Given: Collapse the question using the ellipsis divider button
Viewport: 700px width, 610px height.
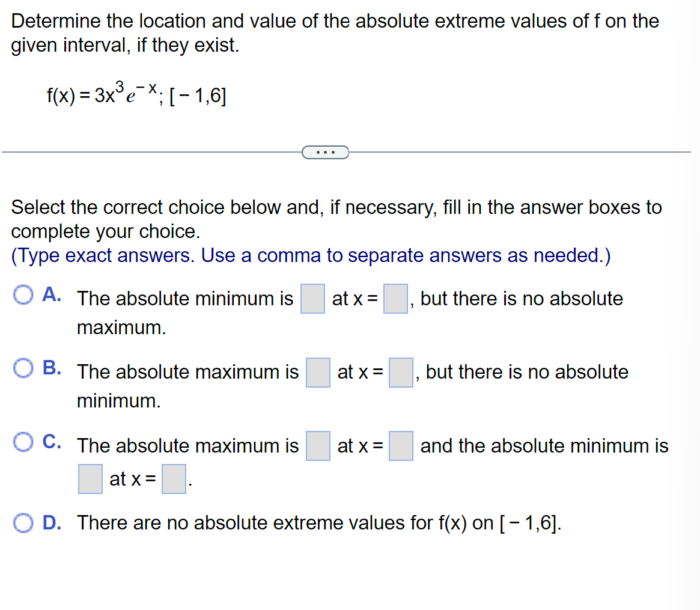Looking at the screenshot, I should click(x=326, y=152).
